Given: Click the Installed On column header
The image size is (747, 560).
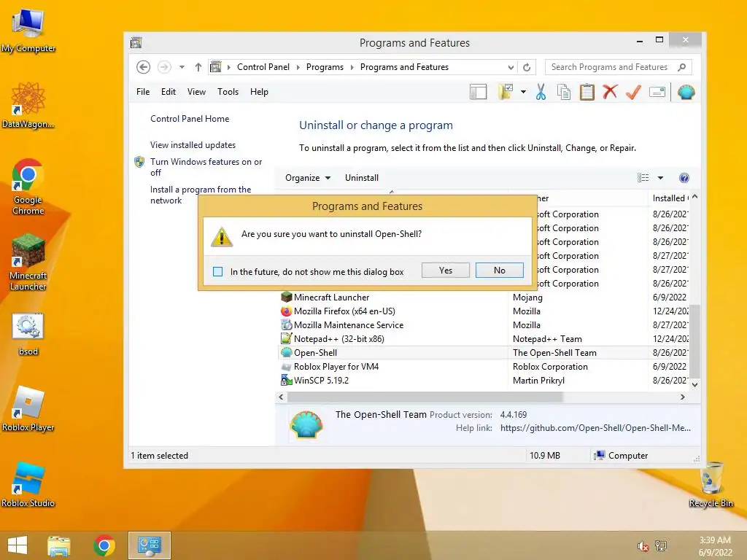Looking at the screenshot, I should pos(669,198).
